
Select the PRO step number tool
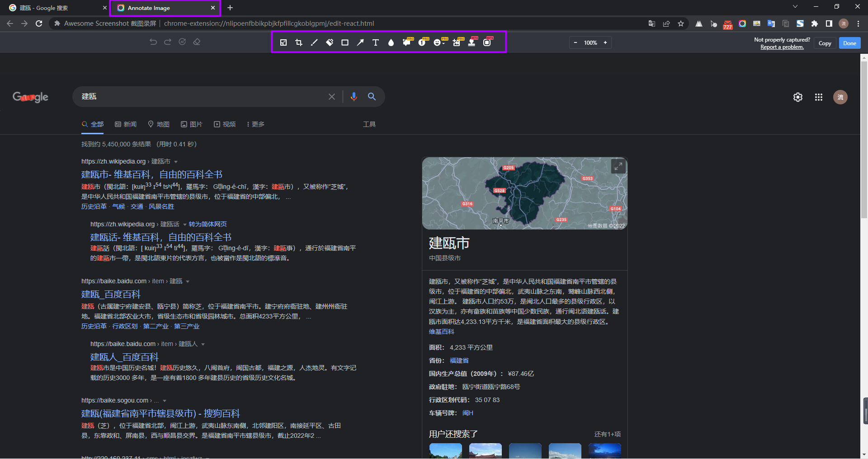[x=422, y=42]
